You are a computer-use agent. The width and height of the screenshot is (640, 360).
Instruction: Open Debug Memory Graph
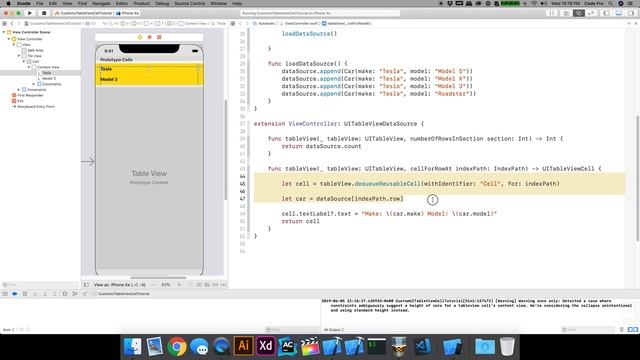pyautogui.click(x=75, y=294)
